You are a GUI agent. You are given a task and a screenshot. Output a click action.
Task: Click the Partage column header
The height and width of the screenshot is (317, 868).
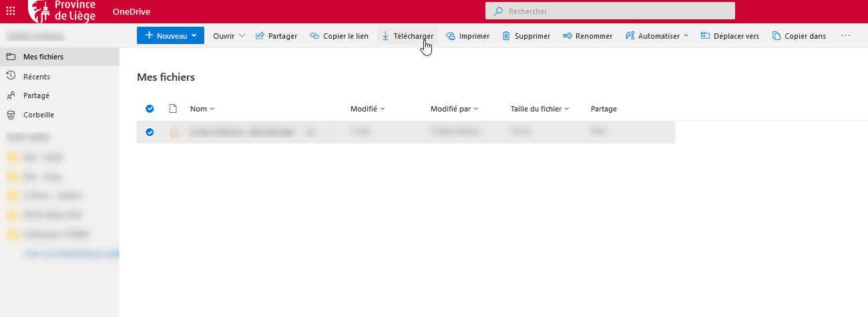pyautogui.click(x=604, y=109)
